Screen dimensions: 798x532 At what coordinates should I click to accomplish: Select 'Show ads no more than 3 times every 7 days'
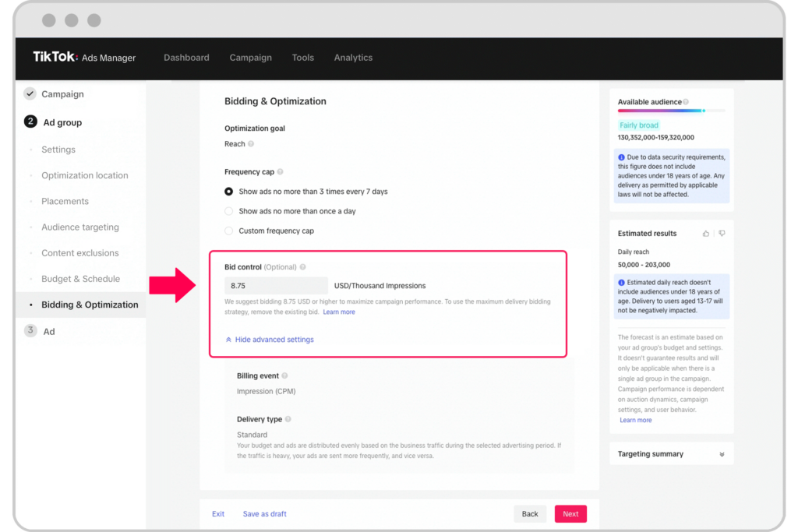[x=229, y=192]
